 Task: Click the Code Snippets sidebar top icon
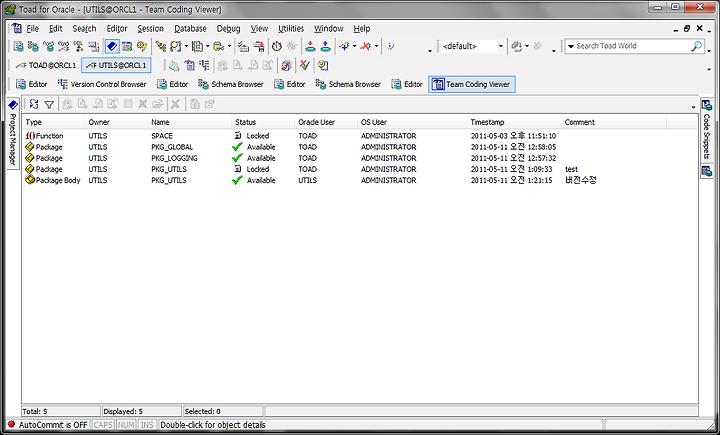click(707, 105)
